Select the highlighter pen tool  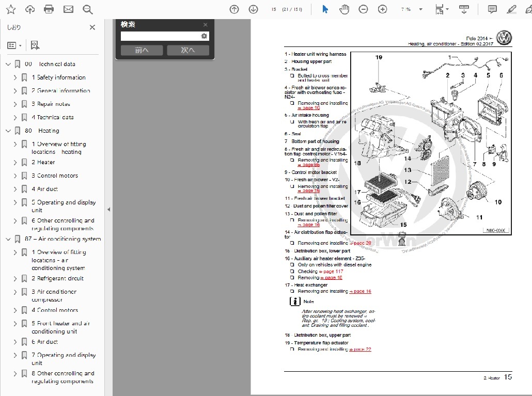511,9
